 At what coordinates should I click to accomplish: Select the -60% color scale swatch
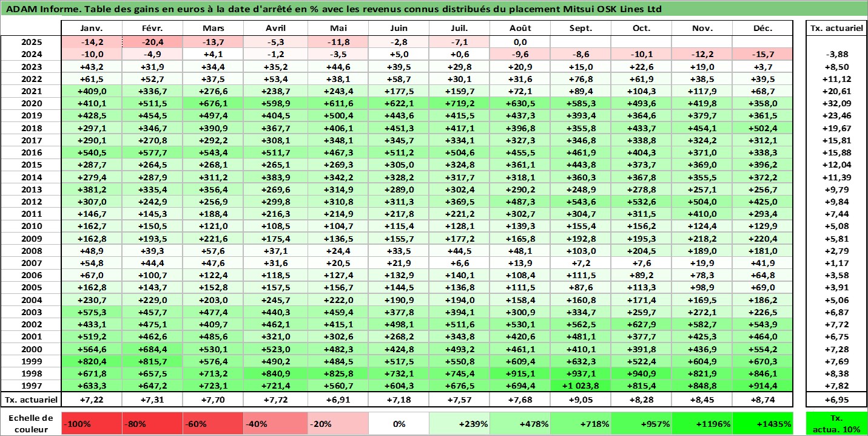click(x=213, y=423)
